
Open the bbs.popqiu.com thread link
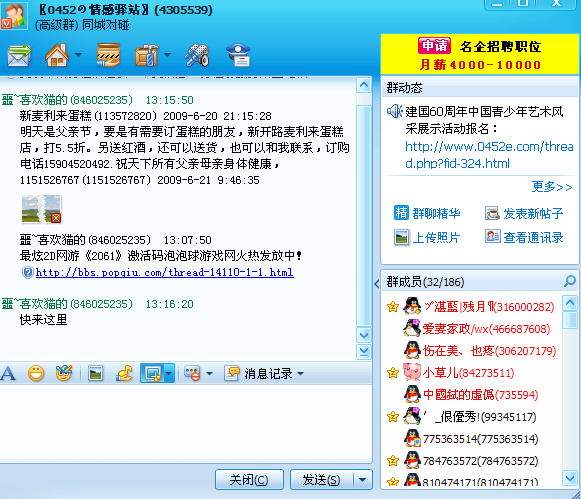[165, 273]
